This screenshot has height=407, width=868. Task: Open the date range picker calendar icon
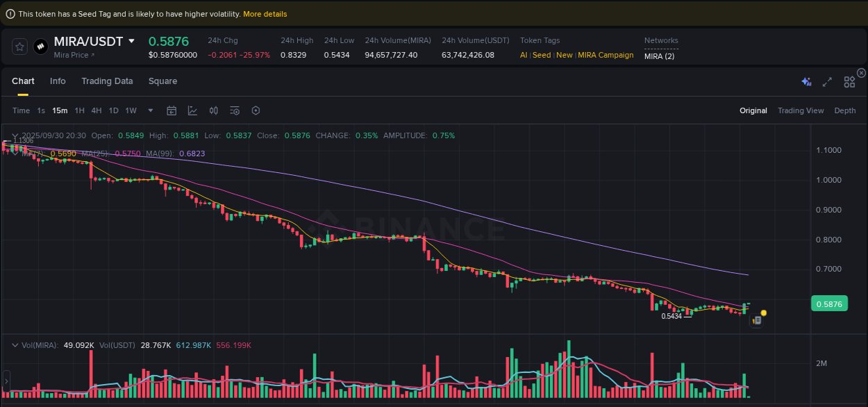point(172,110)
